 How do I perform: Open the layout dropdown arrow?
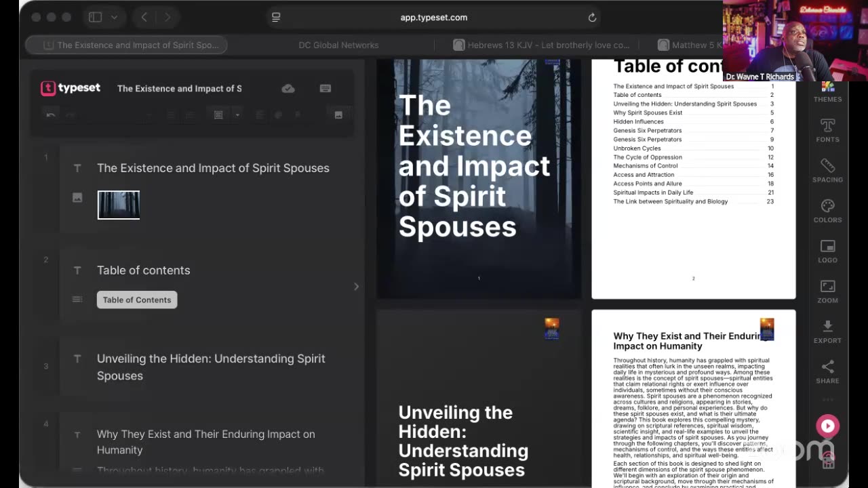[237, 115]
